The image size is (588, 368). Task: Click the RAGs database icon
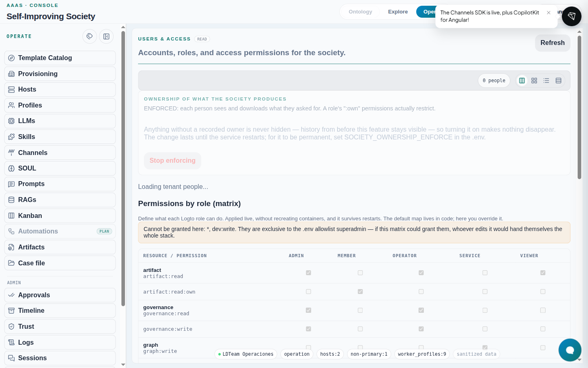[11, 200]
